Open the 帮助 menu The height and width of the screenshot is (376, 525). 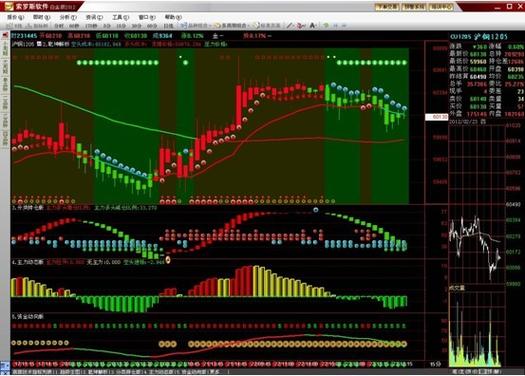[173, 17]
